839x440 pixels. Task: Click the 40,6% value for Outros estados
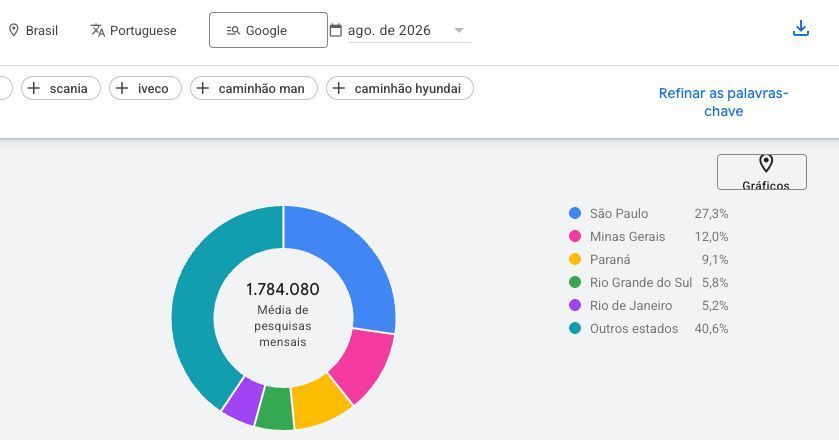(x=711, y=329)
